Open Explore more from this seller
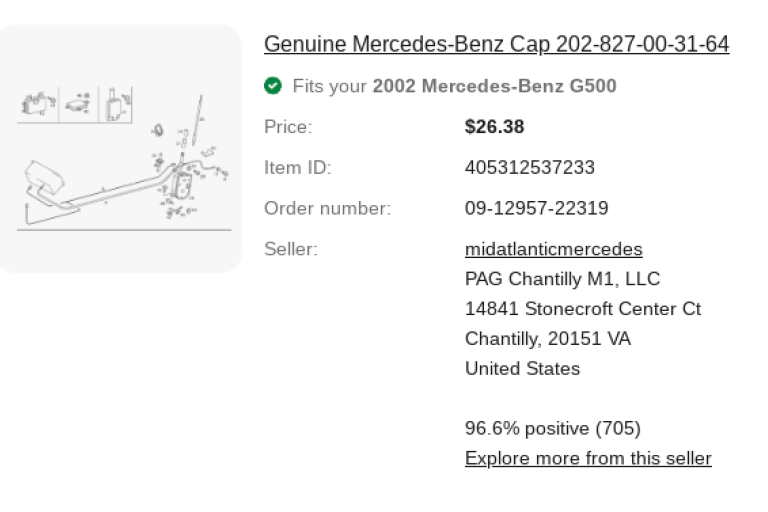Image resolution: width=768 pixels, height=512 pixels. point(588,458)
